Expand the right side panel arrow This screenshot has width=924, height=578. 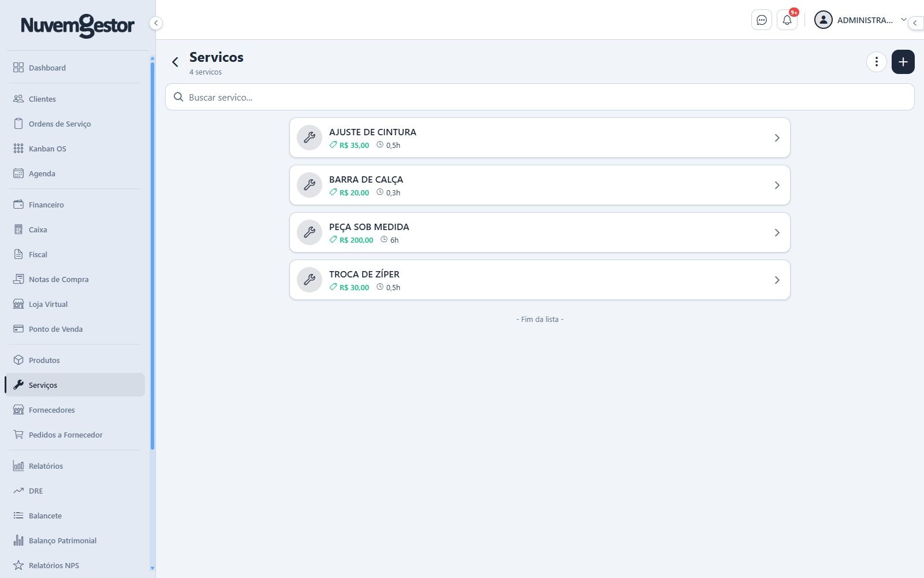tap(916, 23)
